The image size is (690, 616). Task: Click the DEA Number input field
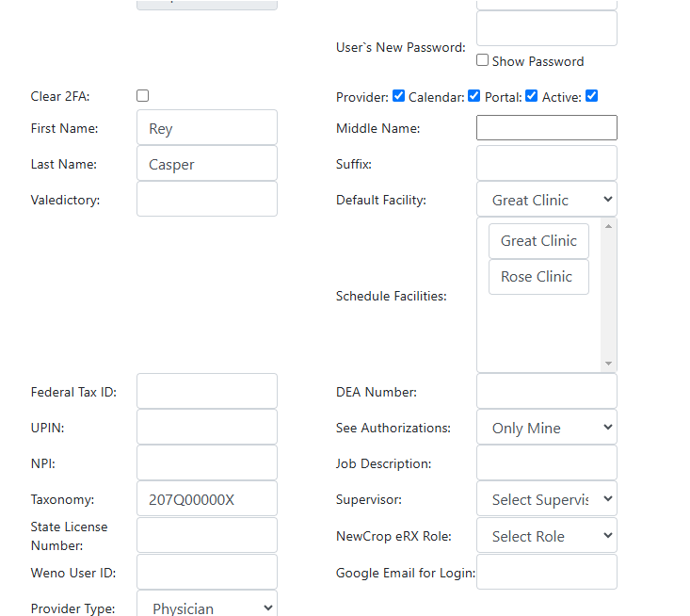[547, 391]
